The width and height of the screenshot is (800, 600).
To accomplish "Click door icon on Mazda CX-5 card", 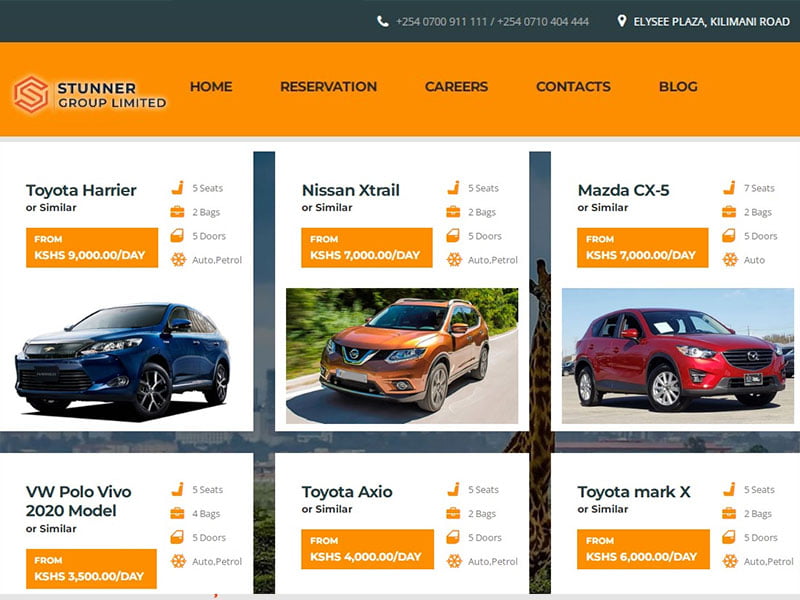I will tap(729, 236).
